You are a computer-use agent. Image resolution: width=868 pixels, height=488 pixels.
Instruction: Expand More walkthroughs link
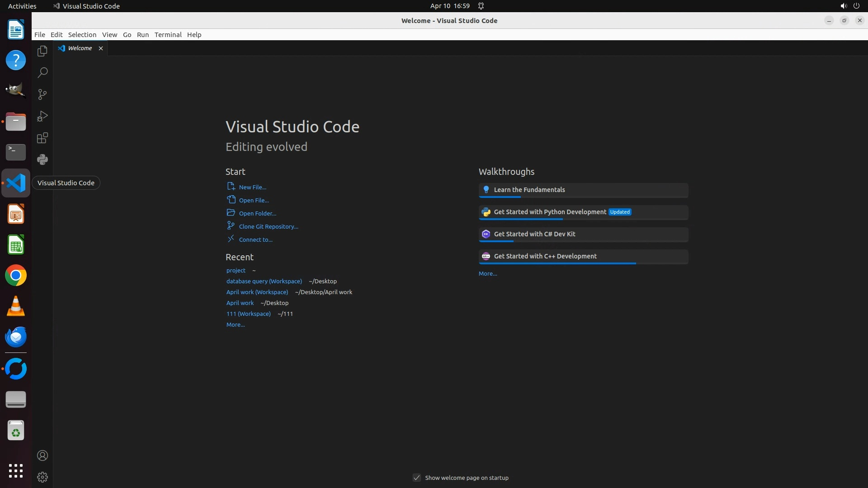(x=488, y=273)
